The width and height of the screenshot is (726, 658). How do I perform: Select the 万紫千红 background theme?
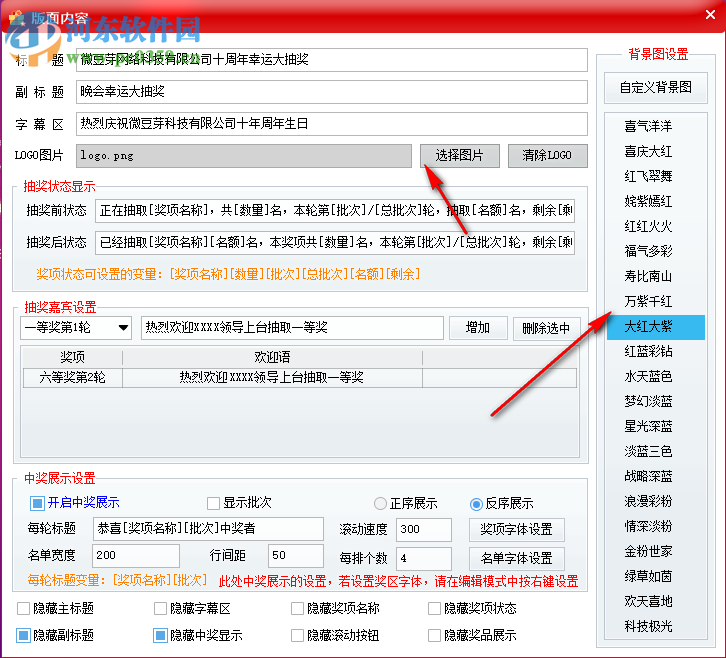(656, 301)
